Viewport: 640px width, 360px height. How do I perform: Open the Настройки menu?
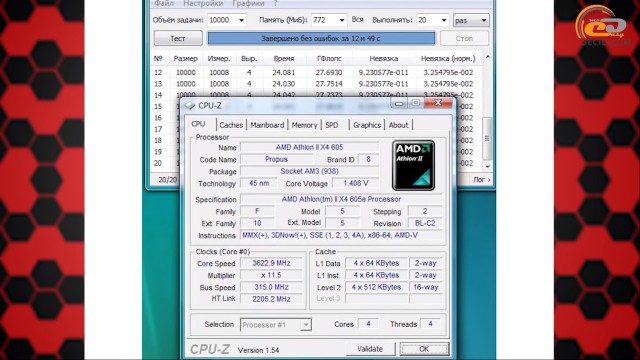point(203,3)
